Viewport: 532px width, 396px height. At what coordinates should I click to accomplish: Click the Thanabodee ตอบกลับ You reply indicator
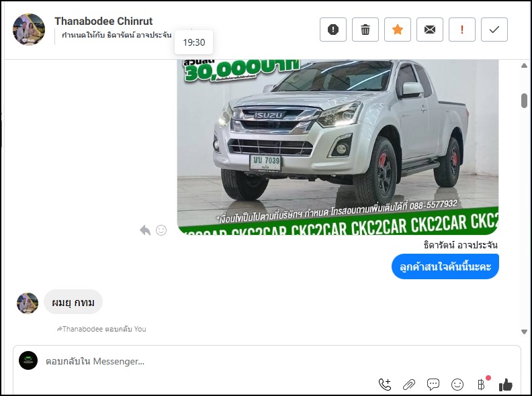[x=101, y=329]
